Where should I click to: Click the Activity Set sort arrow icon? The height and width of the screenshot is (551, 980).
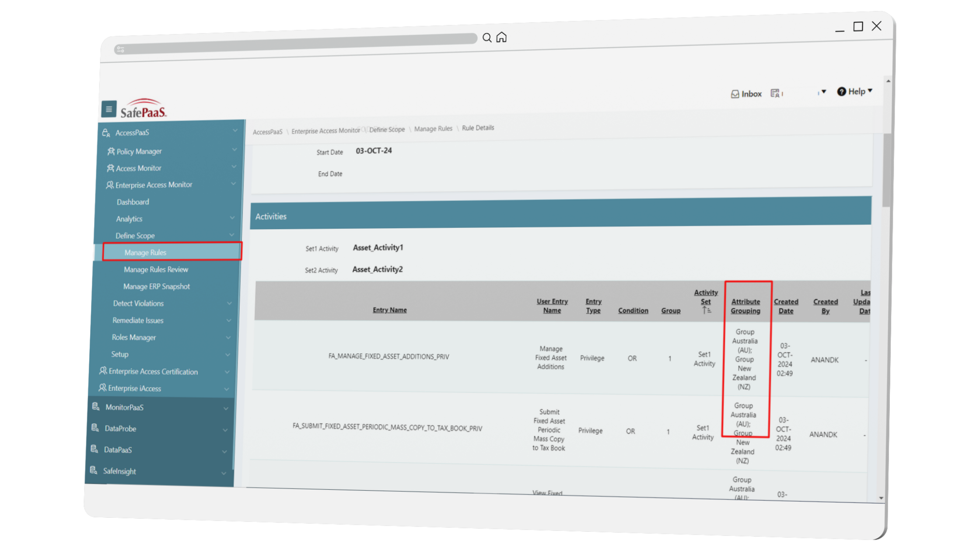pyautogui.click(x=706, y=310)
